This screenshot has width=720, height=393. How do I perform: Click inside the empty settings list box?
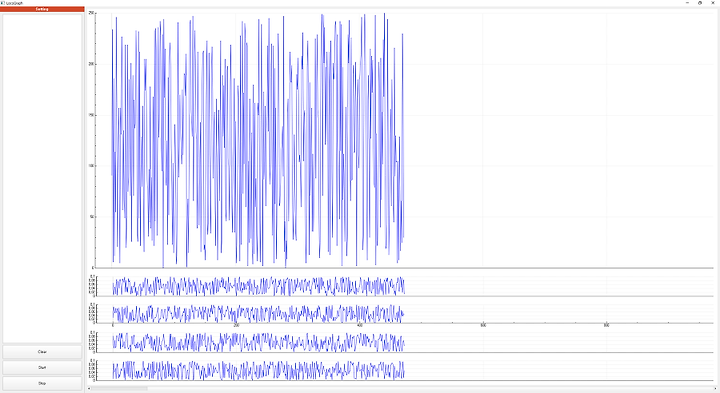(42, 178)
